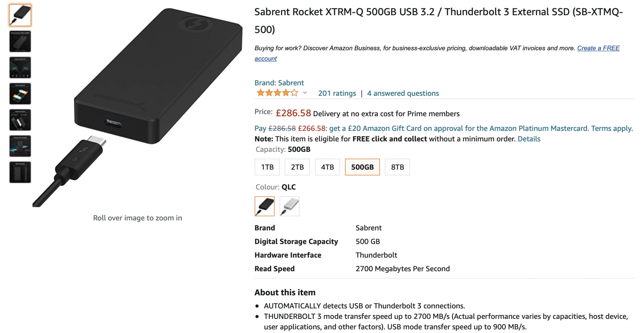
Task: Open the third product thumbnail image
Action: pos(20,68)
